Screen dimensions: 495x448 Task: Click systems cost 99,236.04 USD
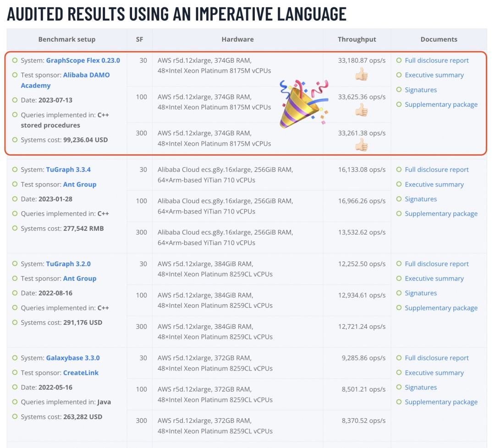click(x=86, y=140)
